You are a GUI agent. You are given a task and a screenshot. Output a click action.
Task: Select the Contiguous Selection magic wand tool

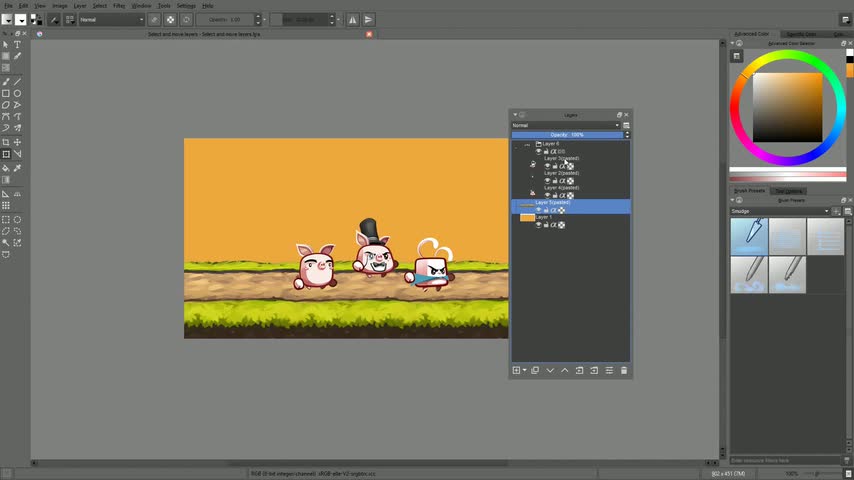click(5, 243)
